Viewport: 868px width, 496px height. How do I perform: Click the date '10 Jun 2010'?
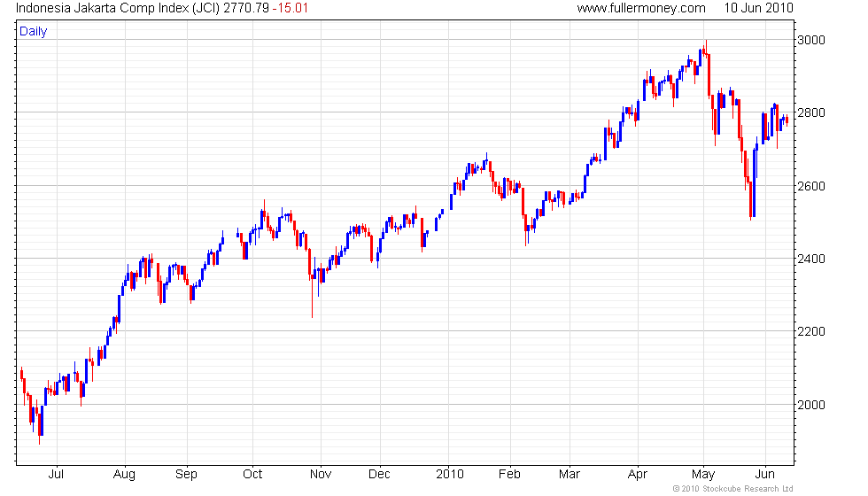click(758, 8)
